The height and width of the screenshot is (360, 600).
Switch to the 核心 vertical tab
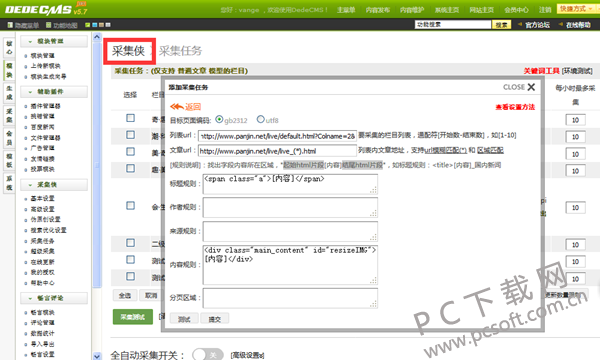coord(9,47)
